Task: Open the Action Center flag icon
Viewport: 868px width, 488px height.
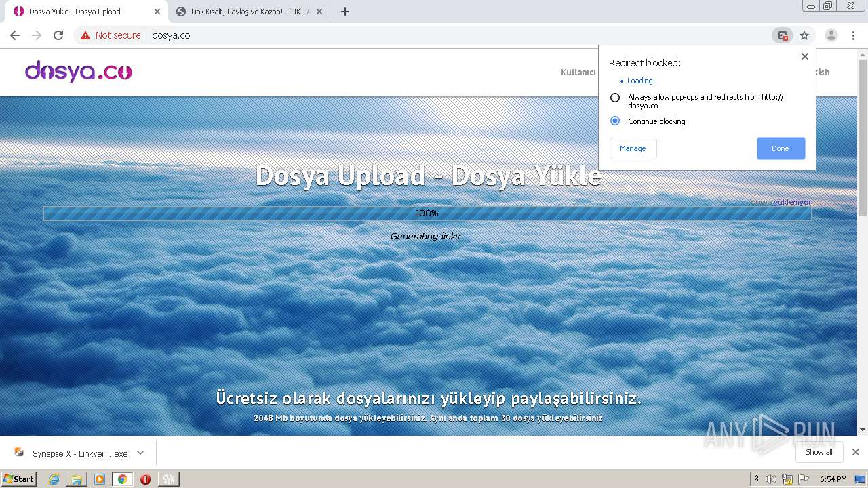Action: (804, 479)
